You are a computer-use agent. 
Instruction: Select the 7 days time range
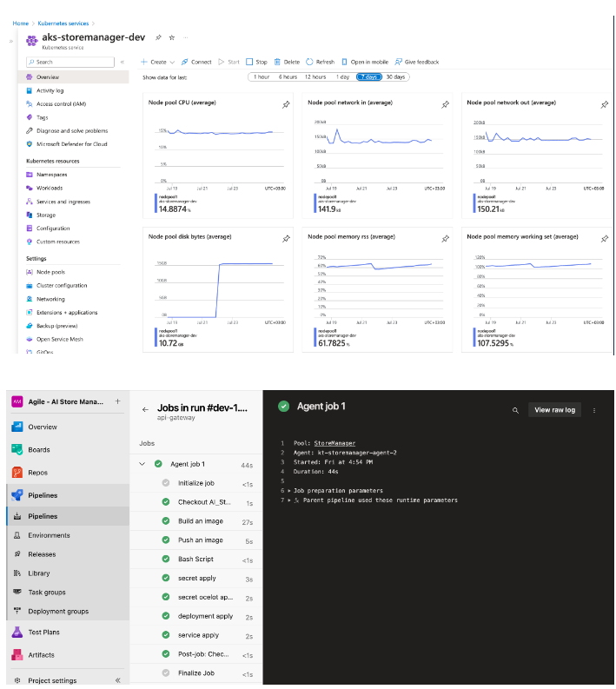pos(369,77)
